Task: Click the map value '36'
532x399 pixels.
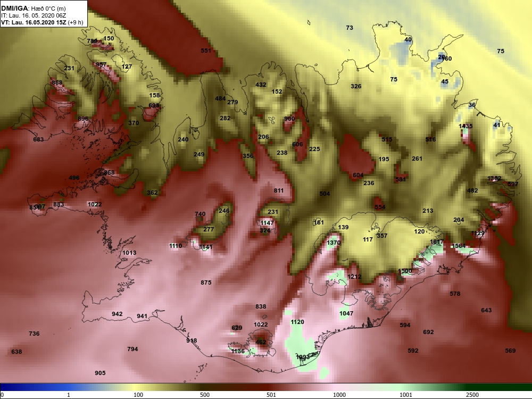Action: [x=472, y=105]
